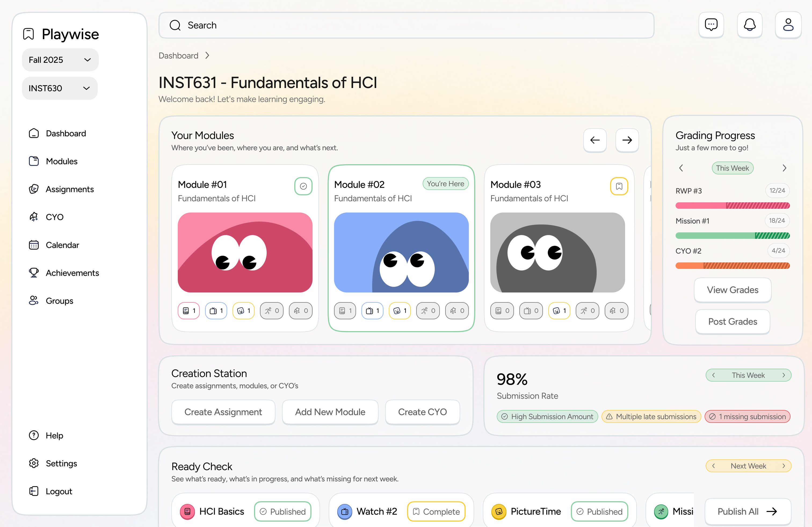812x527 pixels.
Task: Toggle the bookmark on Module #03
Action: [619, 186]
